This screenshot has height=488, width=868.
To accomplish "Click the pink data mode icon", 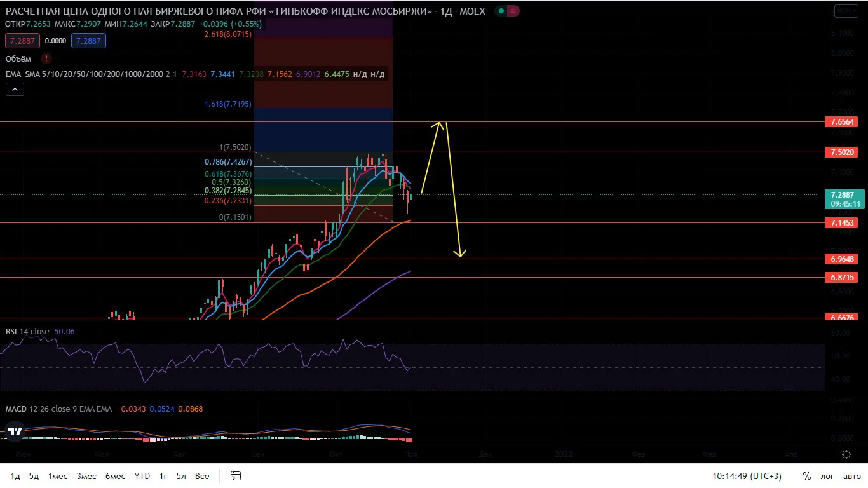I will pyautogui.click(x=513, y=11).
